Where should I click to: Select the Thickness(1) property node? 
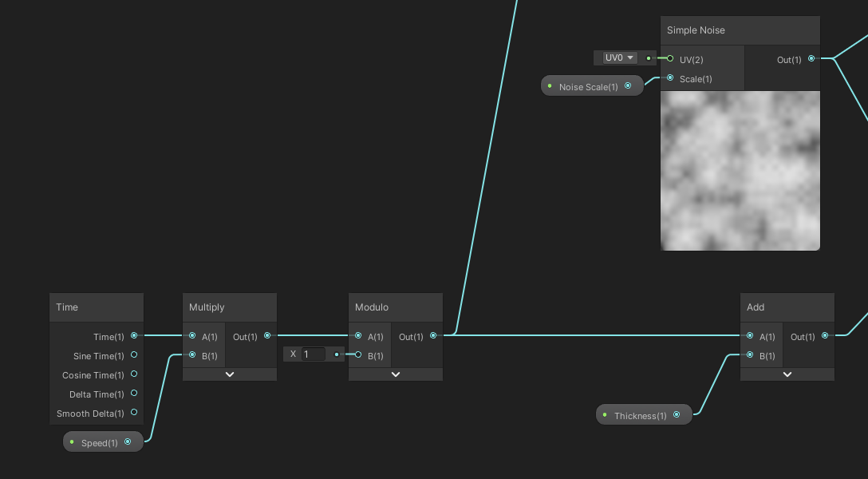click(x=641, y=415)
